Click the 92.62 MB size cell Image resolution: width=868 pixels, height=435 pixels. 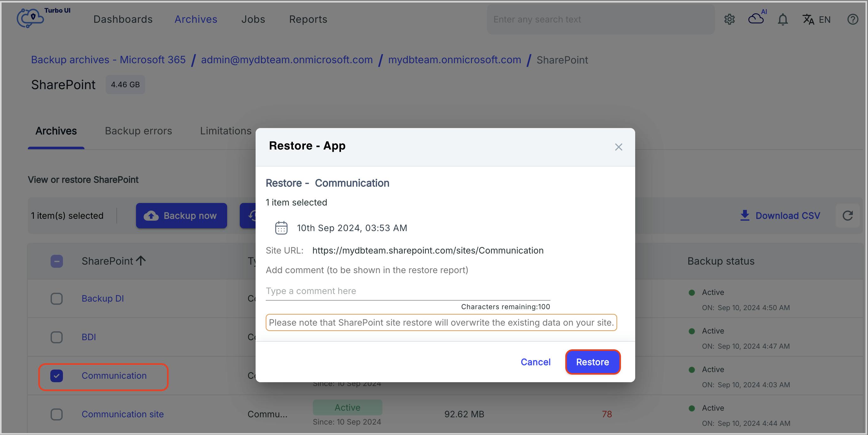pos(464,414)
